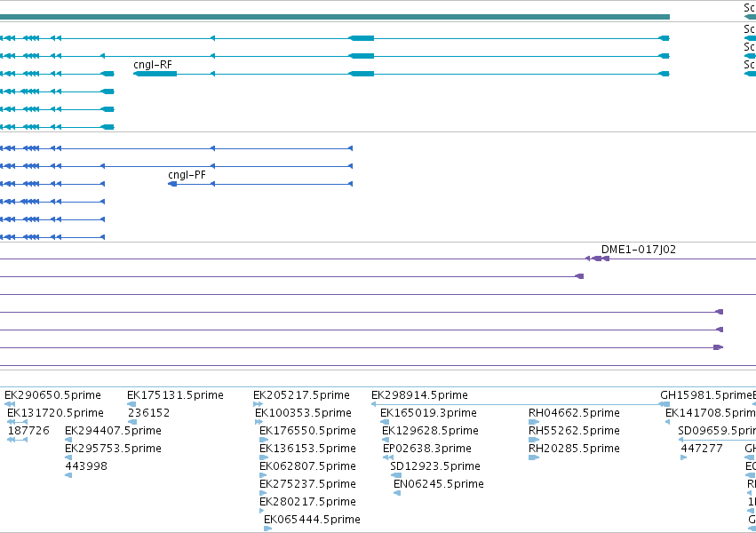Click the EK100353.5prime label
The image size is (756, 533).
(x=303, y=413)
